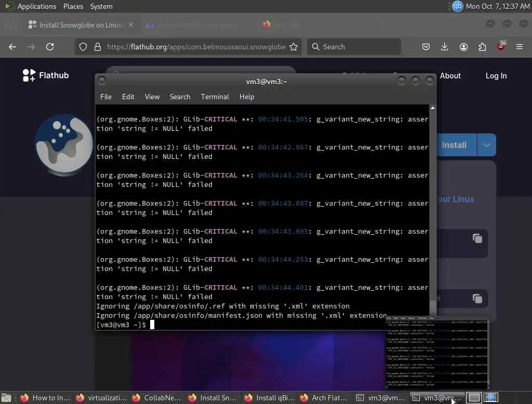
Task: Click the padlock site security icon
Action: (97, 47)
